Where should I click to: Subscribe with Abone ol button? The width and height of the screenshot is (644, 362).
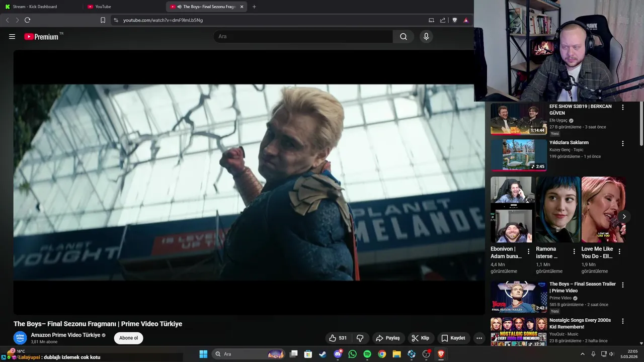click(128, 338)
